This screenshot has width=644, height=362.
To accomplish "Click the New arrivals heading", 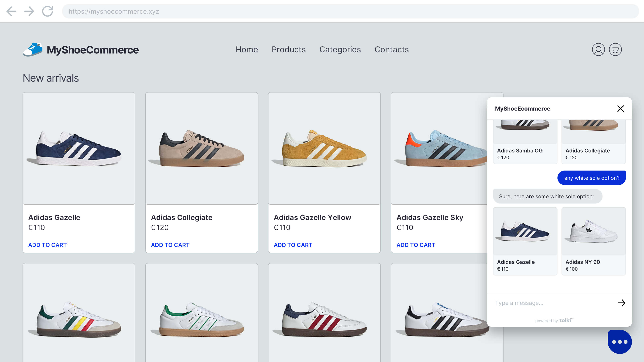I will tap(51, 78).
